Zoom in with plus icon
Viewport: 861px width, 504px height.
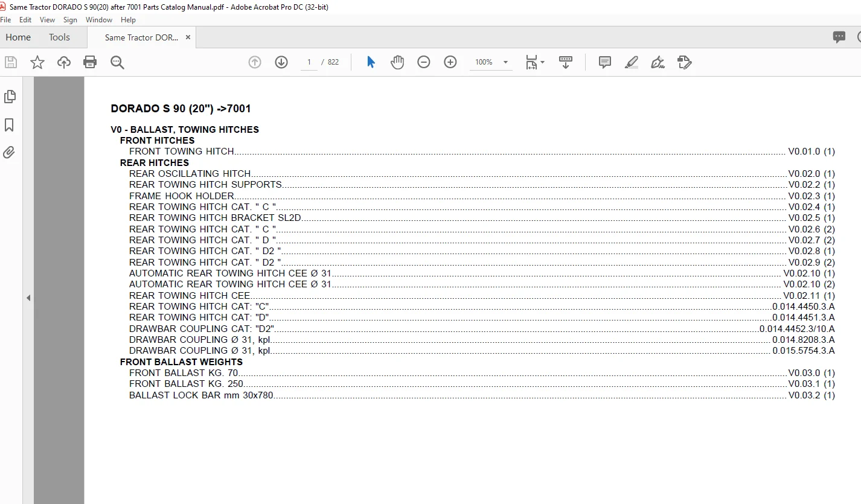(x=450, y=62)
